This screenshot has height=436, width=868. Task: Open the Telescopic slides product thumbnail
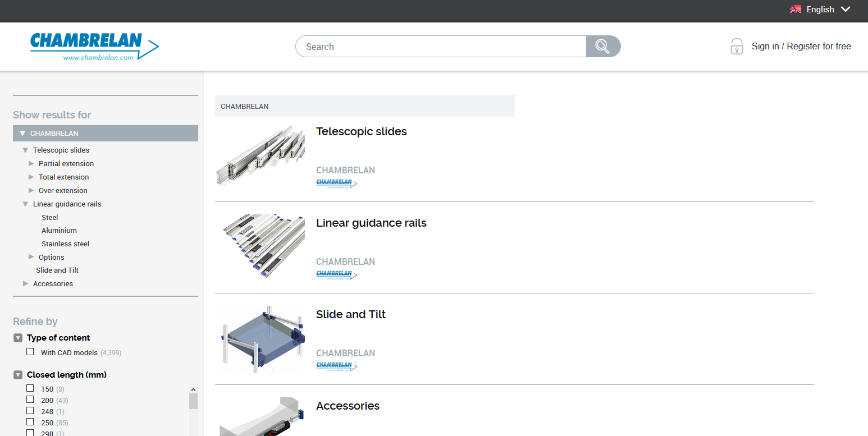261,156
